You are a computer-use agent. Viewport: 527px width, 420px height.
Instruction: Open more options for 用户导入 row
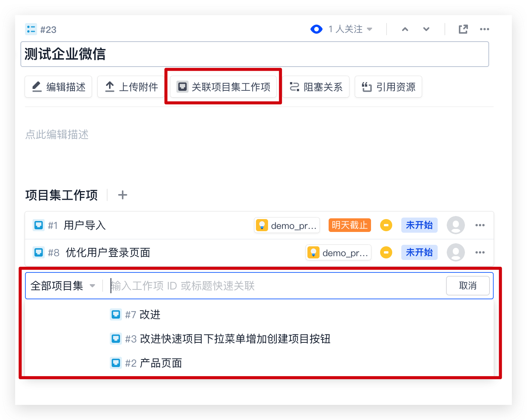point(480,225)
